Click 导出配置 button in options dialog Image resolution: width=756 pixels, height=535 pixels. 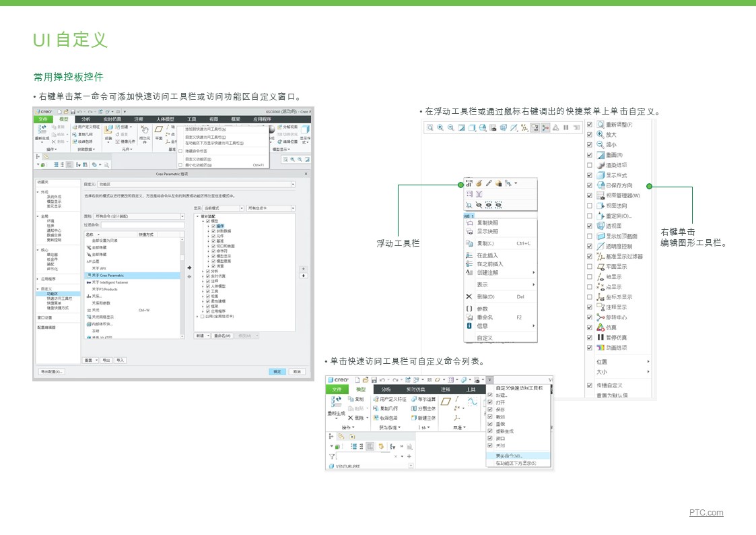click(x=52, y=372)
